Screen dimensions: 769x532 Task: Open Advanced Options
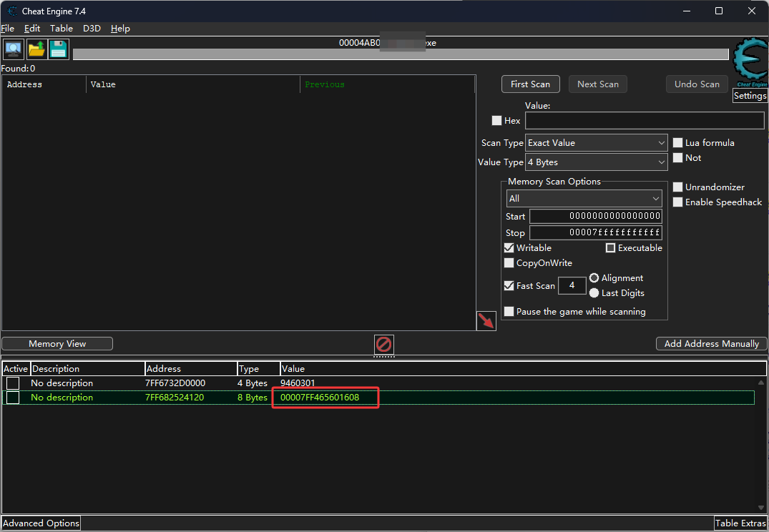pos(41,523)
